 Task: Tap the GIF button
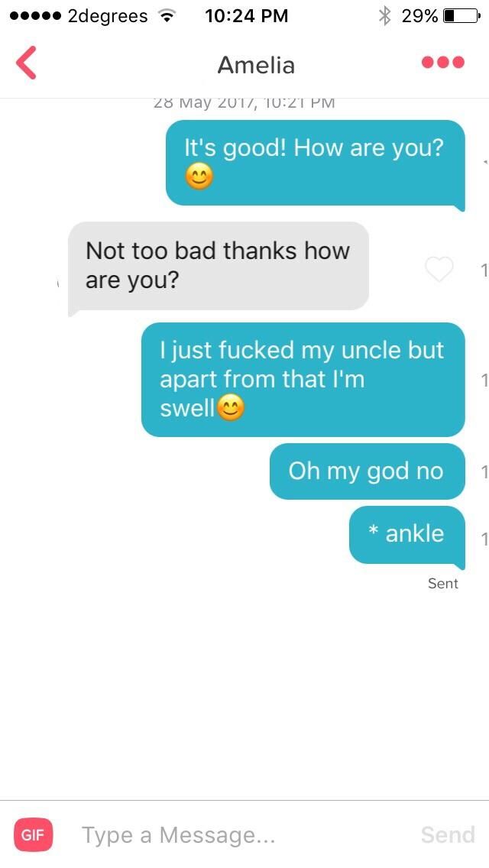coord(33,834)
